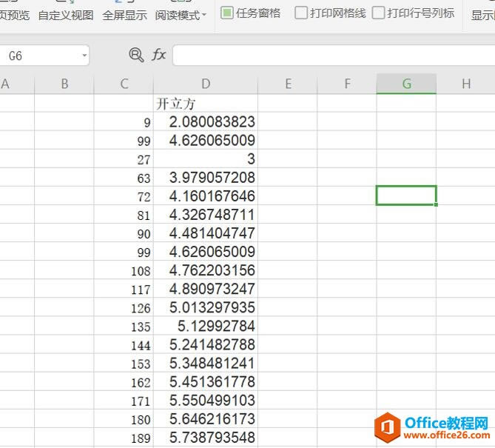Select cell showing 5.241482788

click(x=206, y=344)
